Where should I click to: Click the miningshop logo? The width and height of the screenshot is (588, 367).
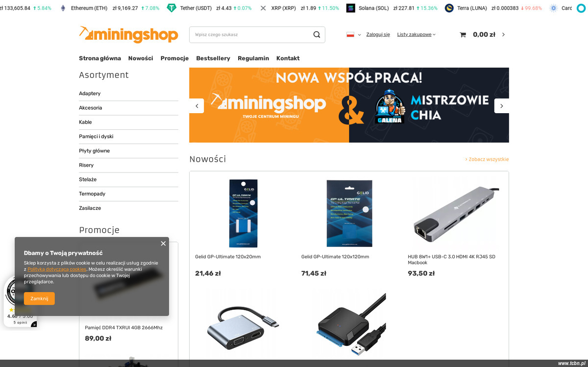pos(128,34)
